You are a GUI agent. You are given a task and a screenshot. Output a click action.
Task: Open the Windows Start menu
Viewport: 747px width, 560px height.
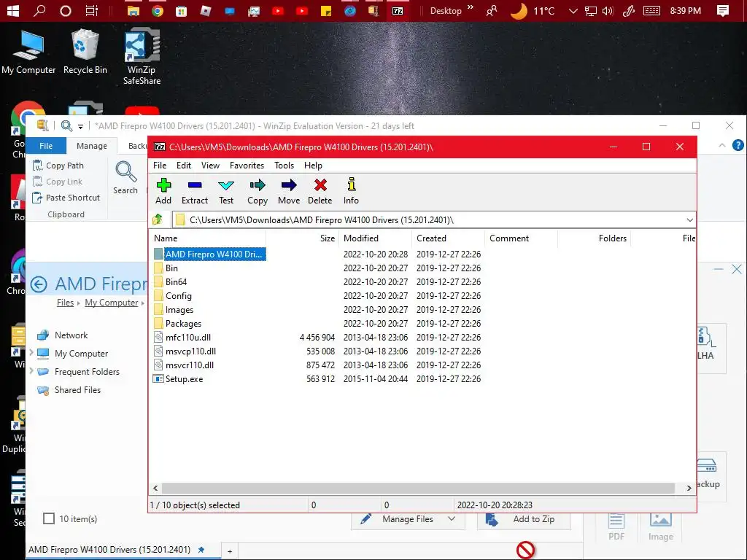[12, 10]
